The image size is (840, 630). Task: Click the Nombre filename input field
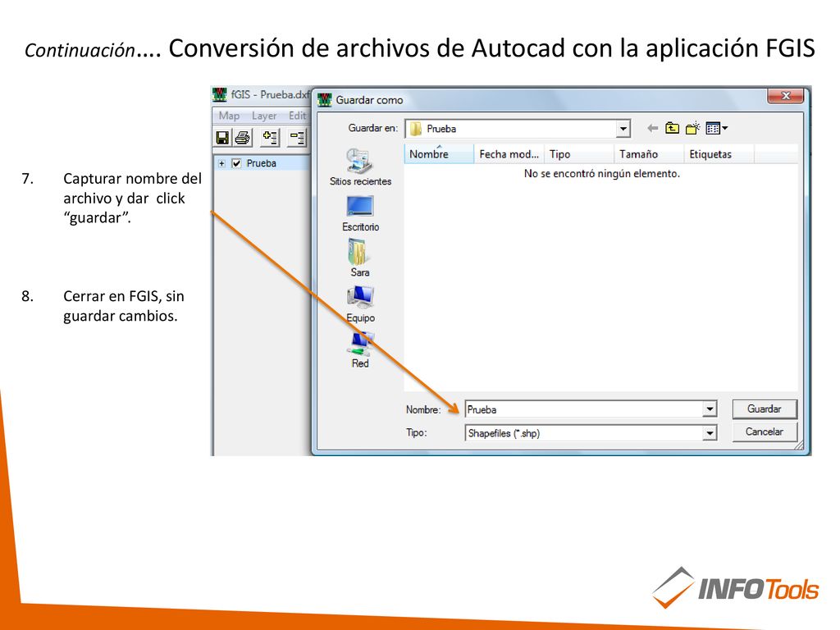pos(584,409)
